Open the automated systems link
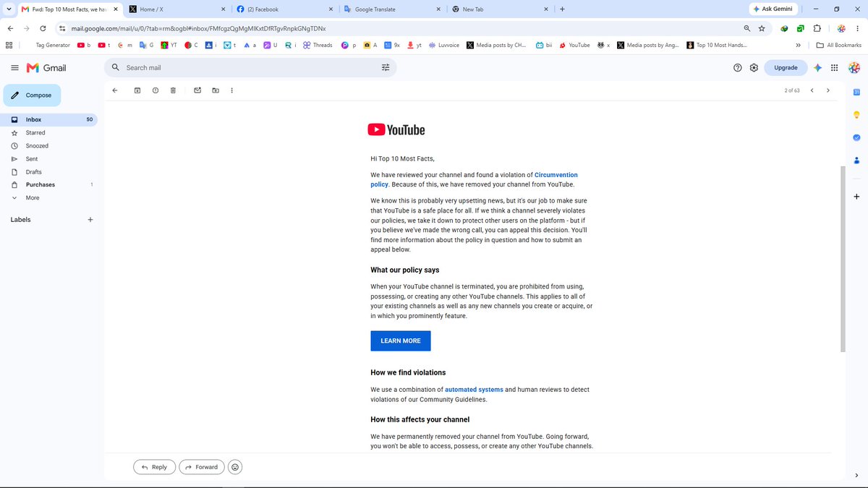Image resolution: width=868 pixels, height=488 pixels. (x=474, y=390)
